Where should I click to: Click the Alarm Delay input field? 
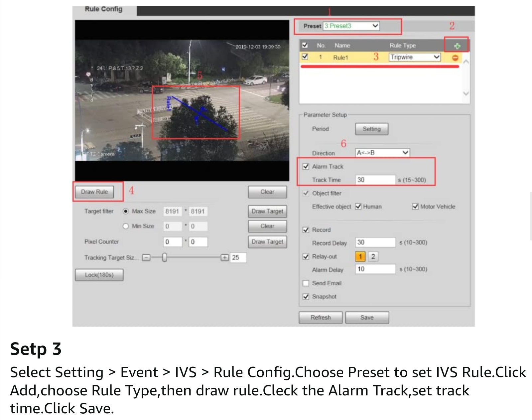point(375,269)
